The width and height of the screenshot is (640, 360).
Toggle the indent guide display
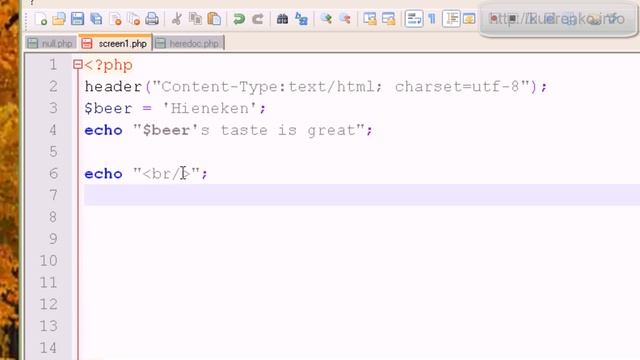coord(451,19)
